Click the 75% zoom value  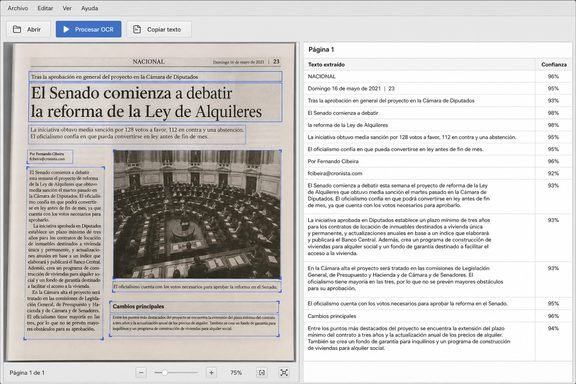(236, 373)
